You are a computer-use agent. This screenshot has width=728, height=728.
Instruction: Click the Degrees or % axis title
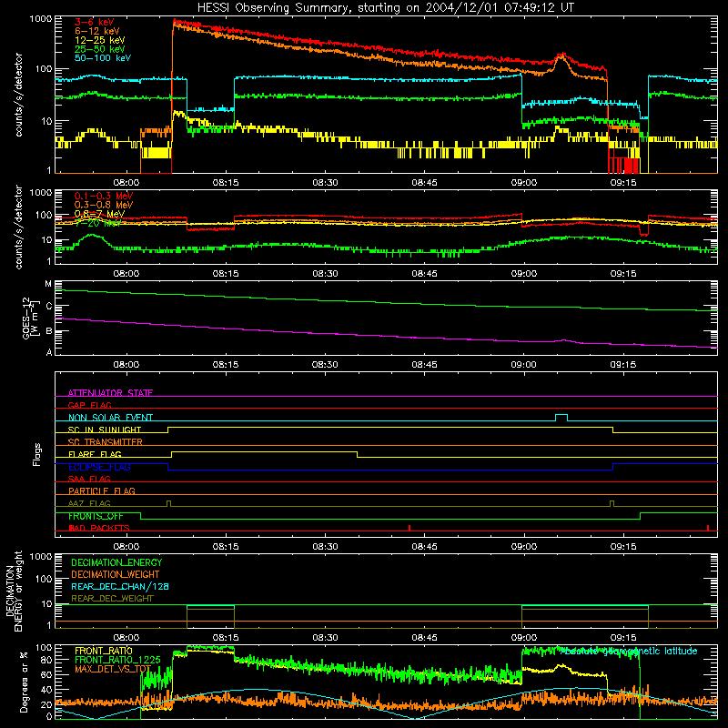coord(24,682)
